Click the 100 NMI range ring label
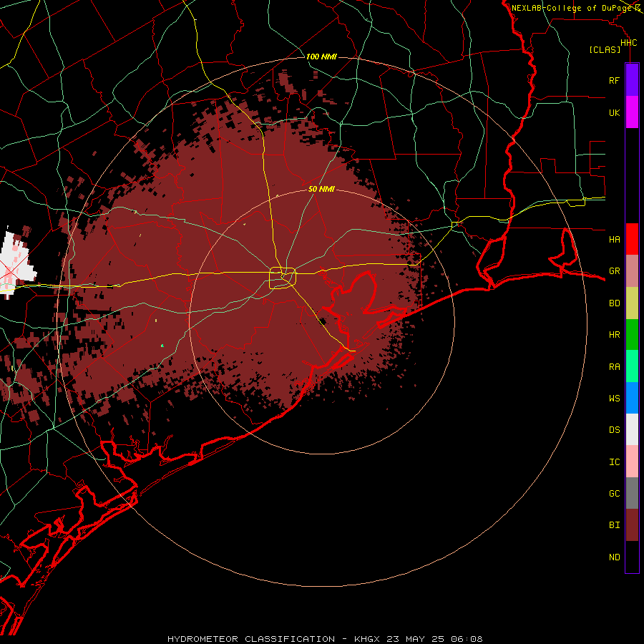This screenshot has height=644, width=644. point(321,57)
